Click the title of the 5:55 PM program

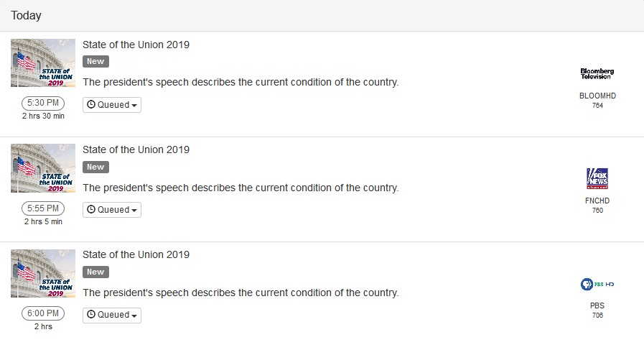(136, 149)
